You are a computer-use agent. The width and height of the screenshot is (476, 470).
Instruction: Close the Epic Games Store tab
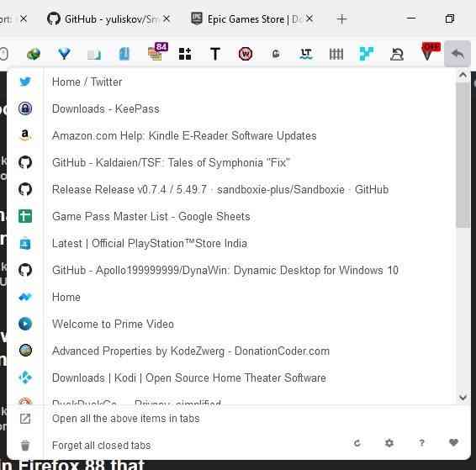click(x=309, y=18)
